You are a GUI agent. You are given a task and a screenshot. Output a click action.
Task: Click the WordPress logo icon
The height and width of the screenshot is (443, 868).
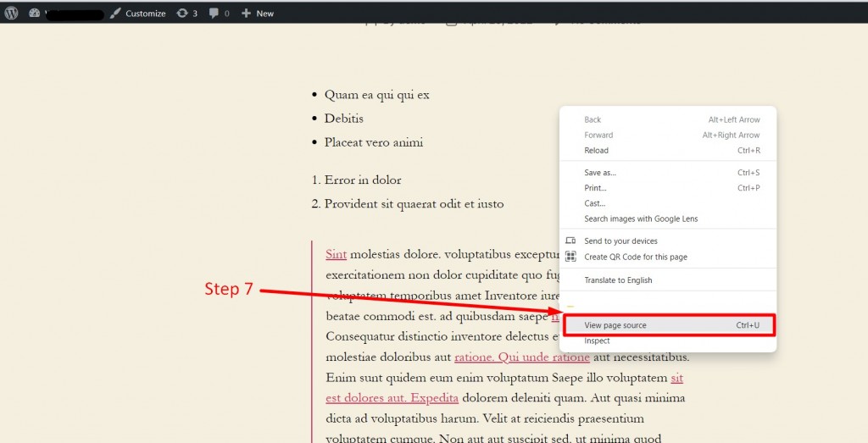click(x=11, y=13)
